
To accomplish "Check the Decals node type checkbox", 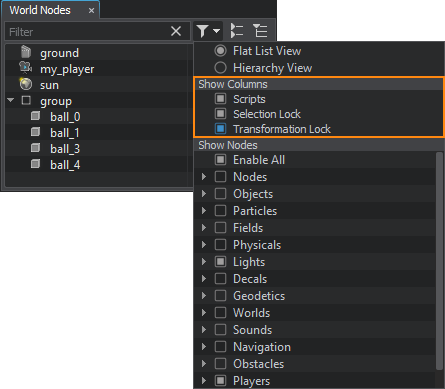I will tap(220, 278).
